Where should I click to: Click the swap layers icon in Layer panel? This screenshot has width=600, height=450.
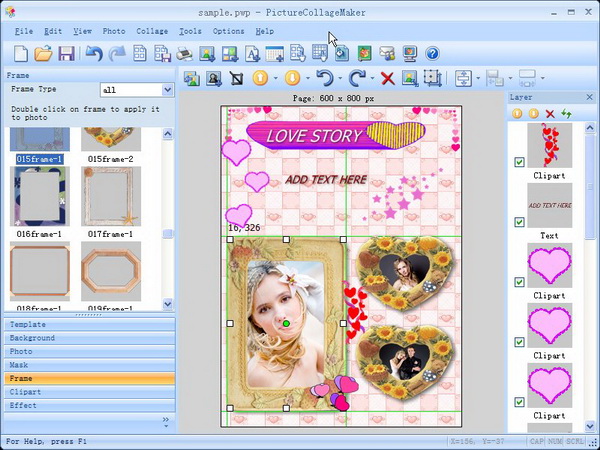click(x=566, y=114)
